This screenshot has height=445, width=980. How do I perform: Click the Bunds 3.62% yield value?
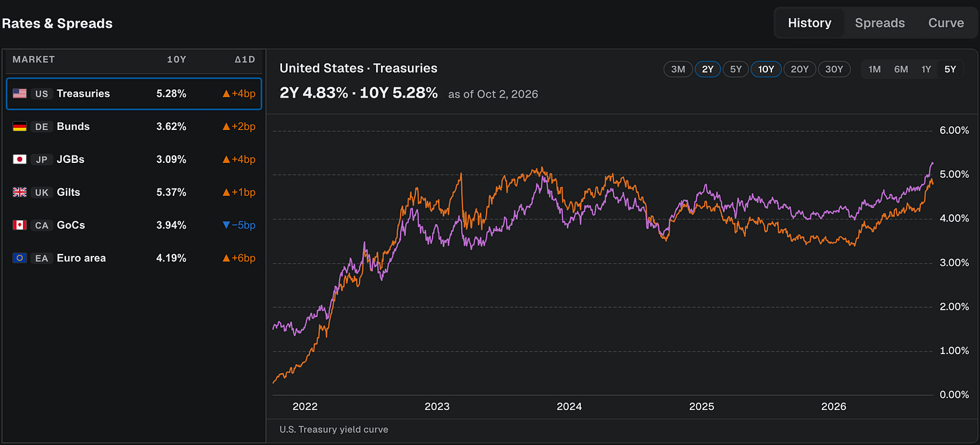click(x=171, y=127)
